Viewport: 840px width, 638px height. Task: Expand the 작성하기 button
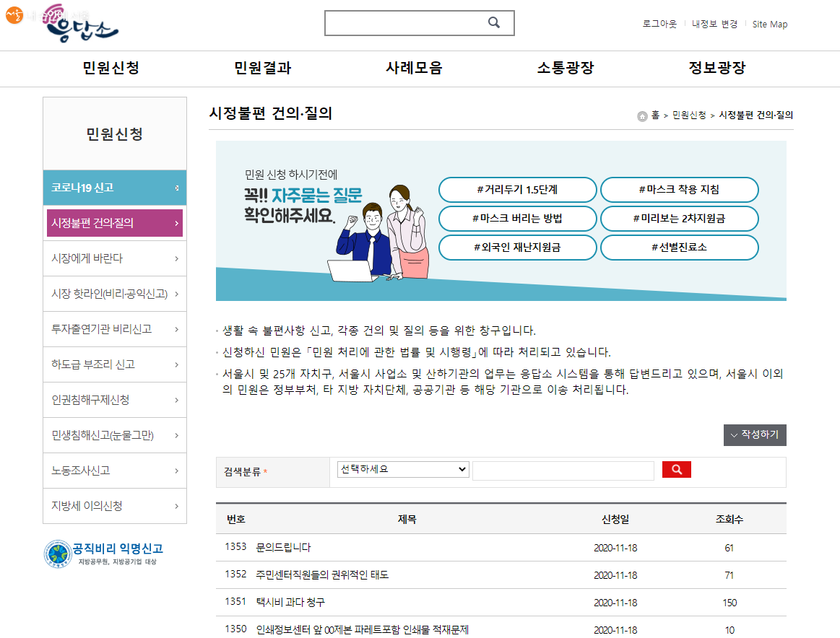[755, 435]
